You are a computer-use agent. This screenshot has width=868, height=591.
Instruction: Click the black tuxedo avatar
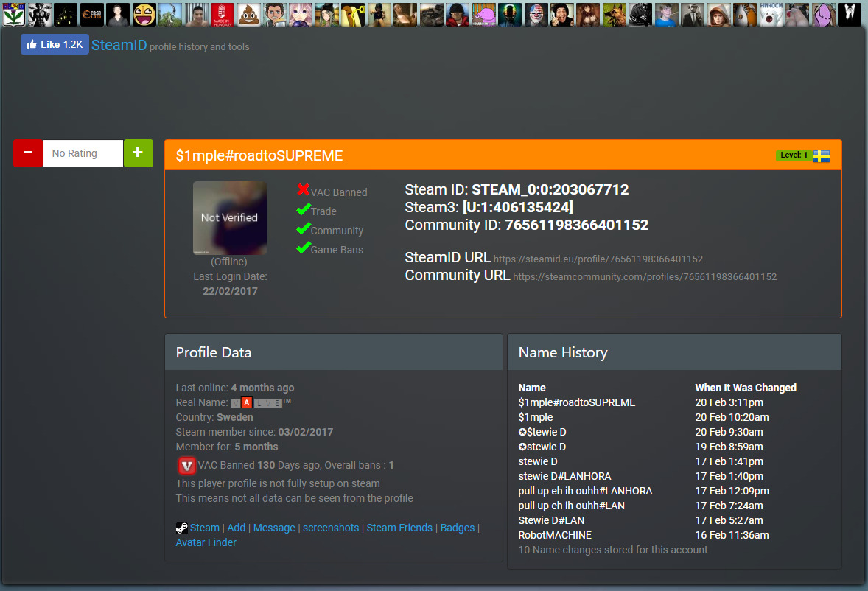849,15
